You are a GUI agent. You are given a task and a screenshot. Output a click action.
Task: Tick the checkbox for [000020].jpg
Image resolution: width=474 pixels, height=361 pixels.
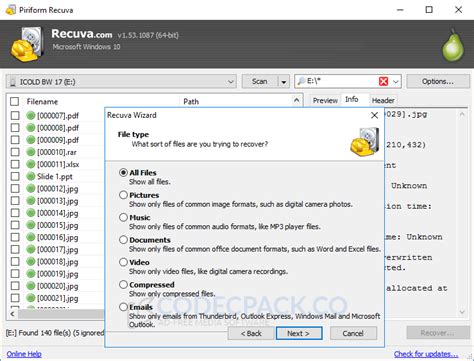click(x=15, y=286)
